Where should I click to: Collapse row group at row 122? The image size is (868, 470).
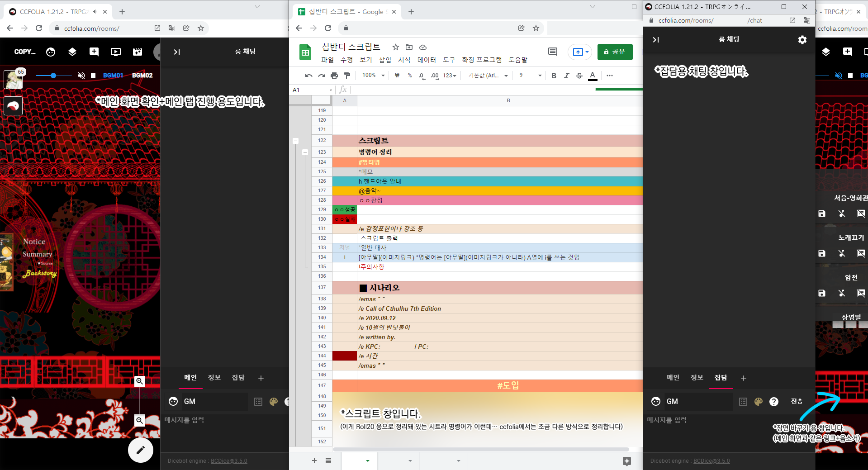coord(295,141)
